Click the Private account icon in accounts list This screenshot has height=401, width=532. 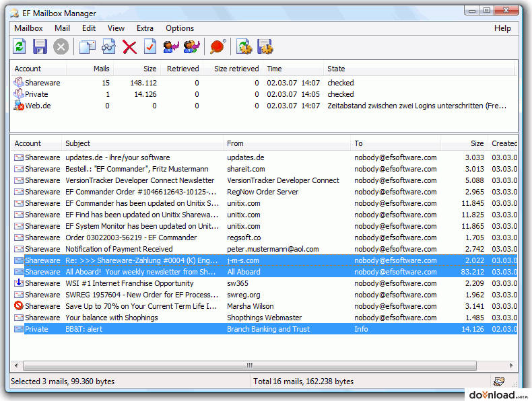pyautogui.click(x=19, y=94)
